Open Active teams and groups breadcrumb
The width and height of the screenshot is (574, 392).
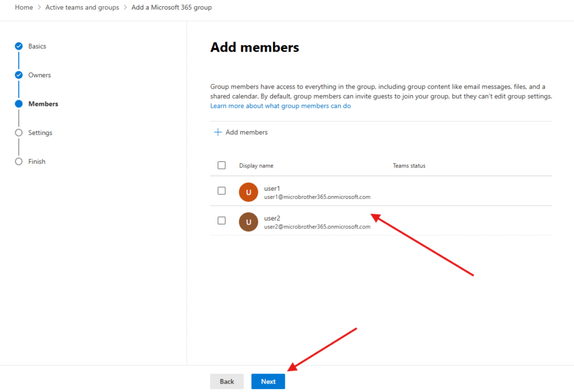pos(82,8)
